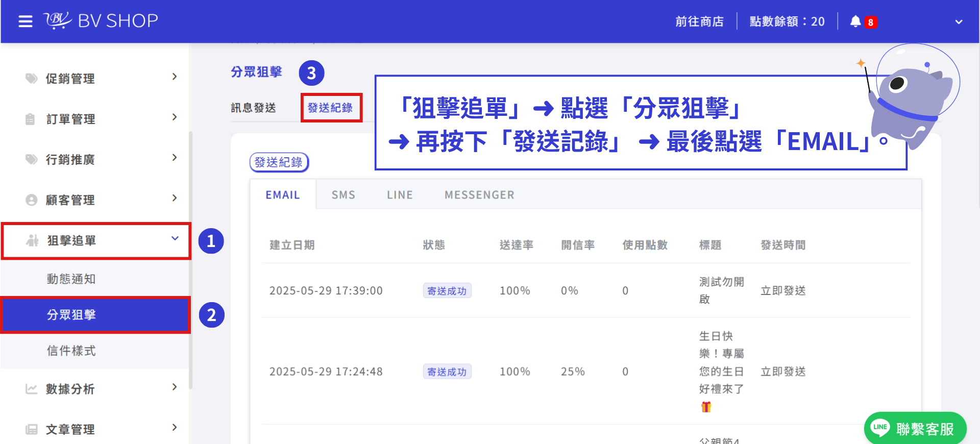
Task: Switch to 訊息發送 tab
Action: [x=253, y=108]
